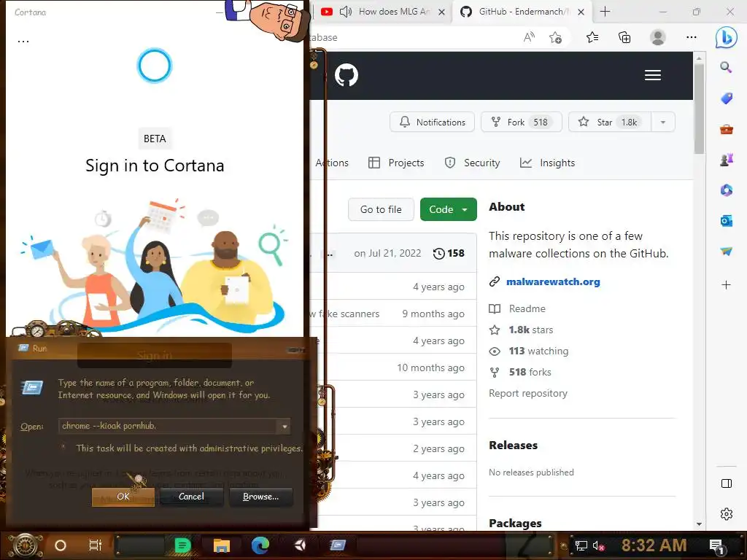The width and height of the screenshot is (747, 560).
Task: Click the GitHub Octocat logo
Action: click(347, 75)
